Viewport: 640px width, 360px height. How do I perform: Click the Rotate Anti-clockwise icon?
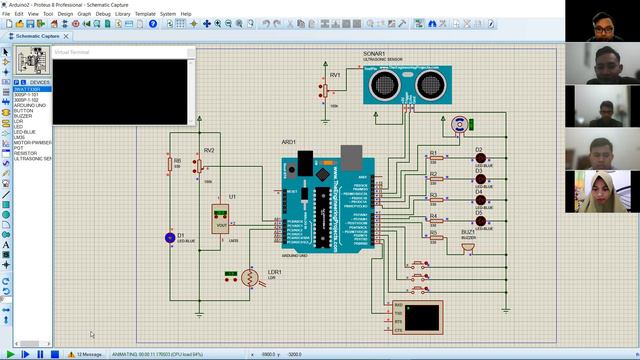[x=6, y=291]
